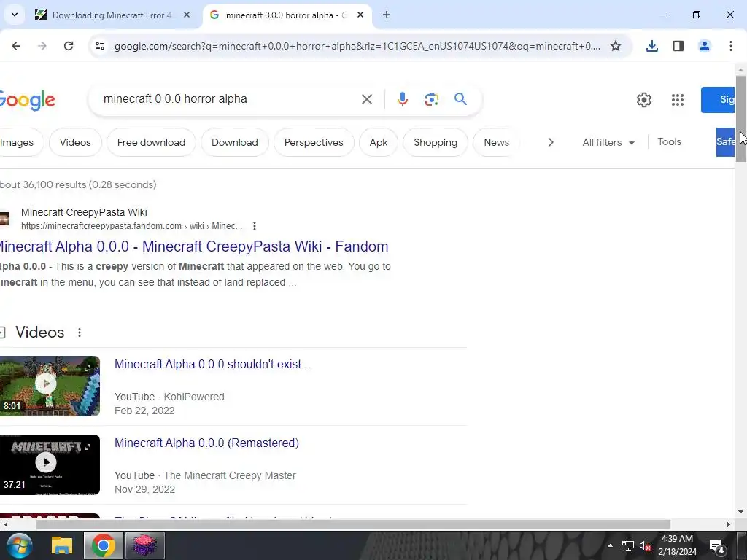Open Chrome side panel icon
The width and height of the screenshot is (747, 560).
[678, 46]
